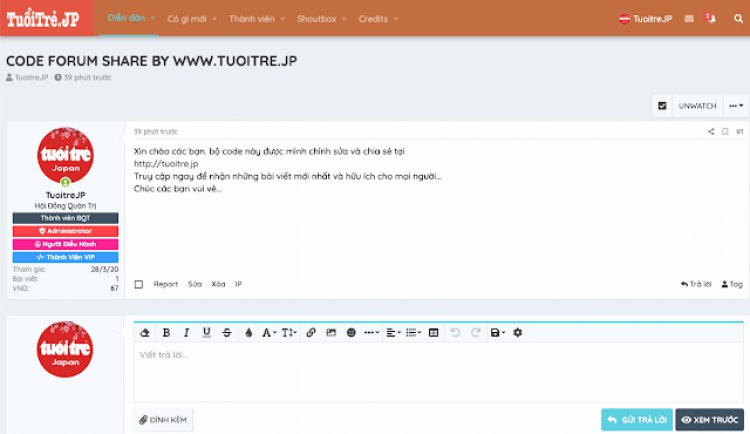
Task: Toggle bold formatting in reply editor
Action: tap(166, 333)
